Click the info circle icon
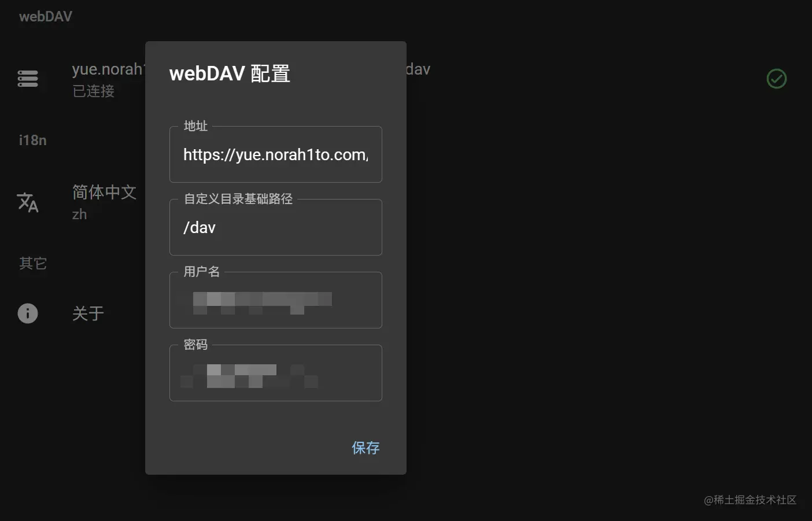 click(28, 313)
